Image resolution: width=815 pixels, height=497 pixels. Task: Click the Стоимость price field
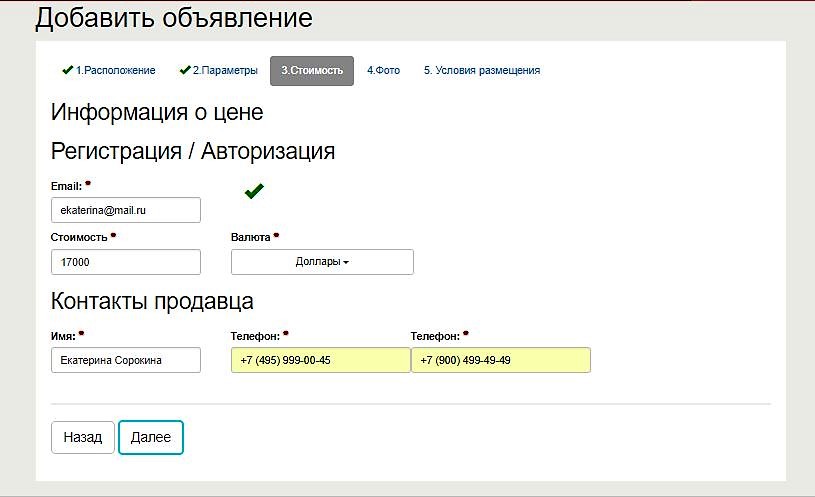[126, 262]
